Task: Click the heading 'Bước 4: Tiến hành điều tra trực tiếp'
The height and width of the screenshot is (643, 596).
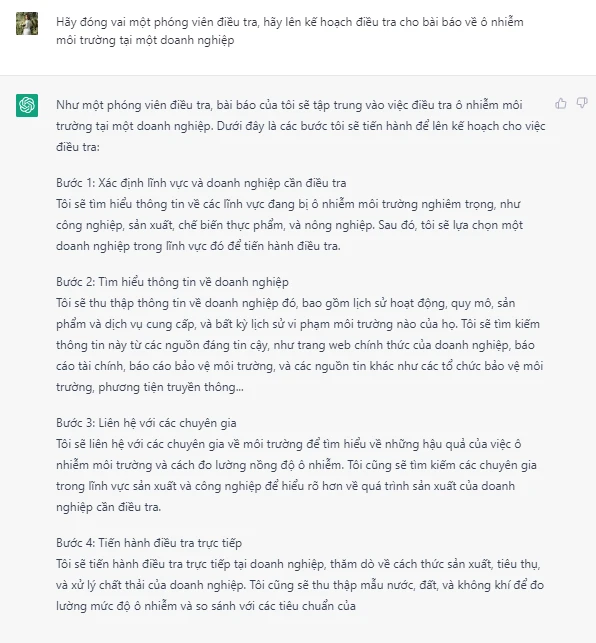Action: (149, 543)
